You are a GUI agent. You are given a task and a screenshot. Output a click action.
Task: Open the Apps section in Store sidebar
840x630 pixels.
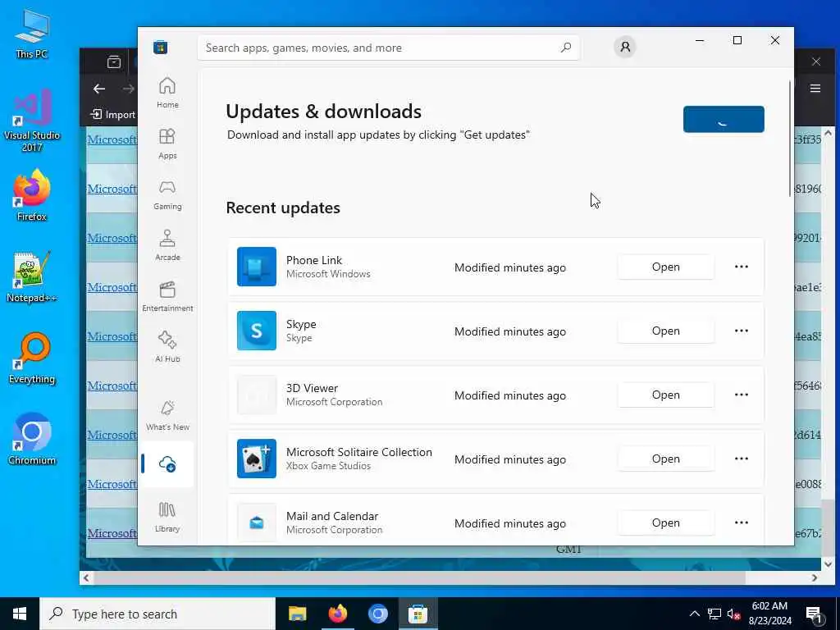coord(167,144)
